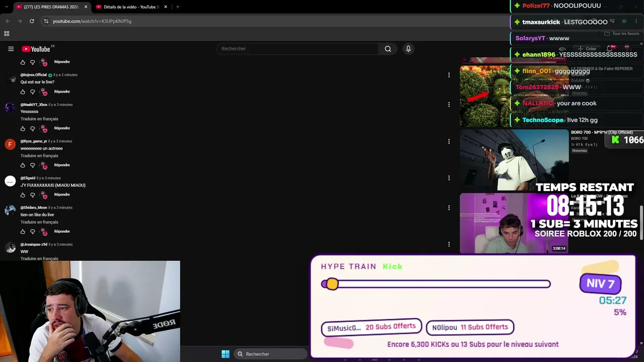This screenshot has width=644, height=362.
Task: Like the "Yesssss" comment
Action: click(23, 129)
